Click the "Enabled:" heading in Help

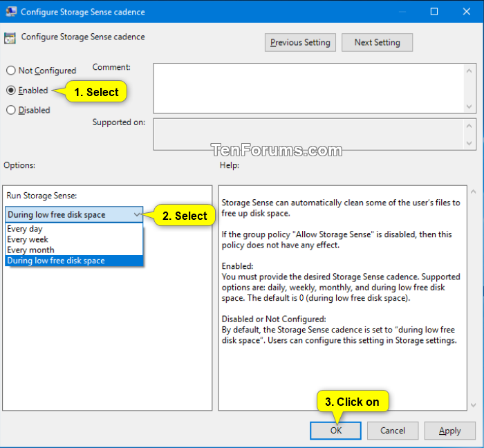237,266
